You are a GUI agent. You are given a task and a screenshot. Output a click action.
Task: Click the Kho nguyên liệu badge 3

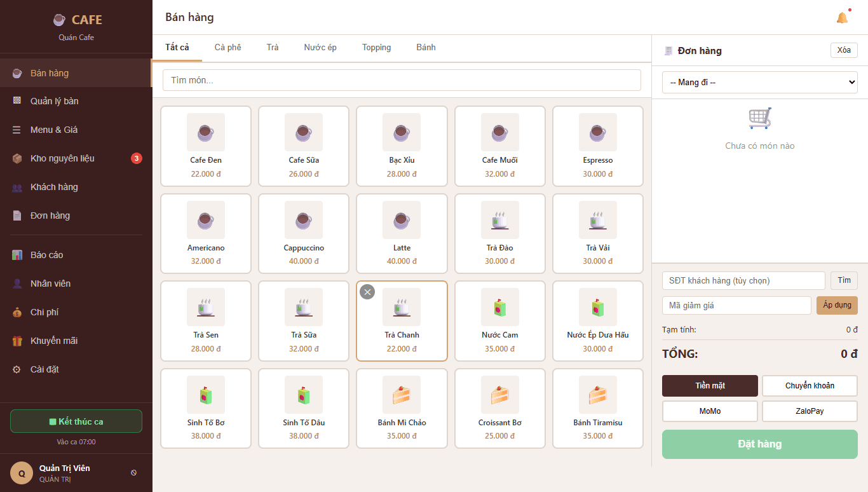click(136, 158)
